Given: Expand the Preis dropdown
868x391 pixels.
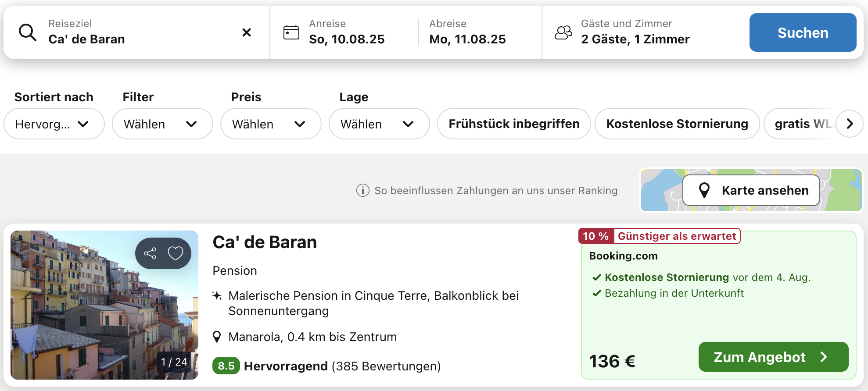Looking at the screenshot, I should 270,124.
